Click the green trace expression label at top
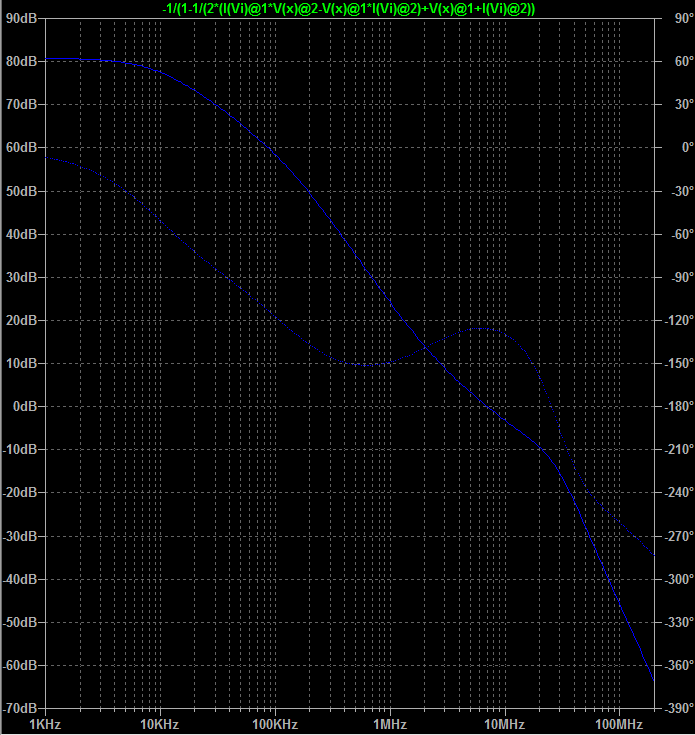 point(348,8)
